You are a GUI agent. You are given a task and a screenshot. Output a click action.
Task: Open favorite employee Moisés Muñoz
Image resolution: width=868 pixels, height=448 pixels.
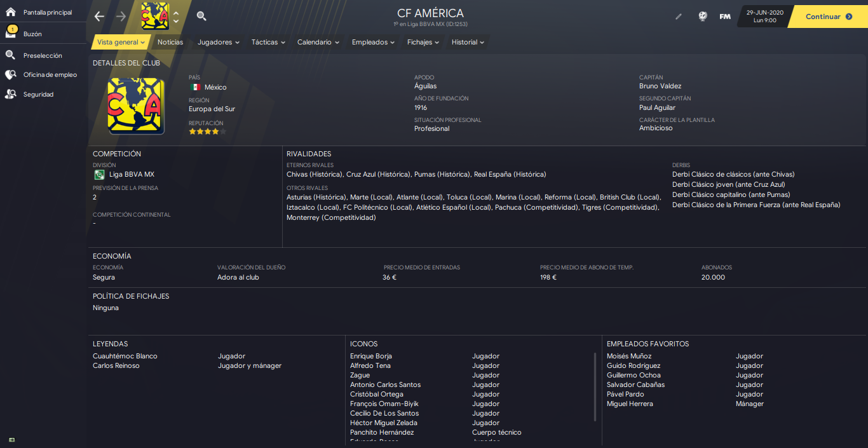pyautogui.click(x=629, y=356)
